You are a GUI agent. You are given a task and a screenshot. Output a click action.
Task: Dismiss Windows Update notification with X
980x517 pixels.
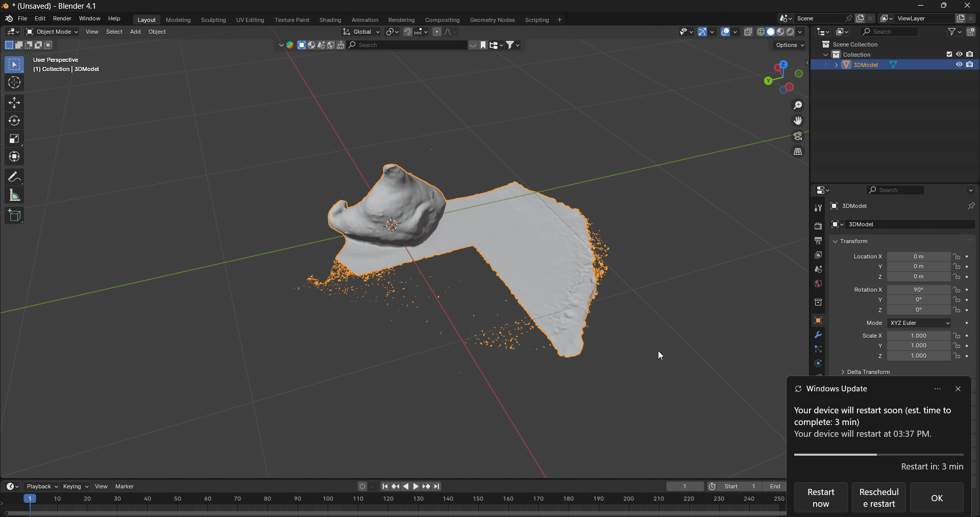point(958,389)
